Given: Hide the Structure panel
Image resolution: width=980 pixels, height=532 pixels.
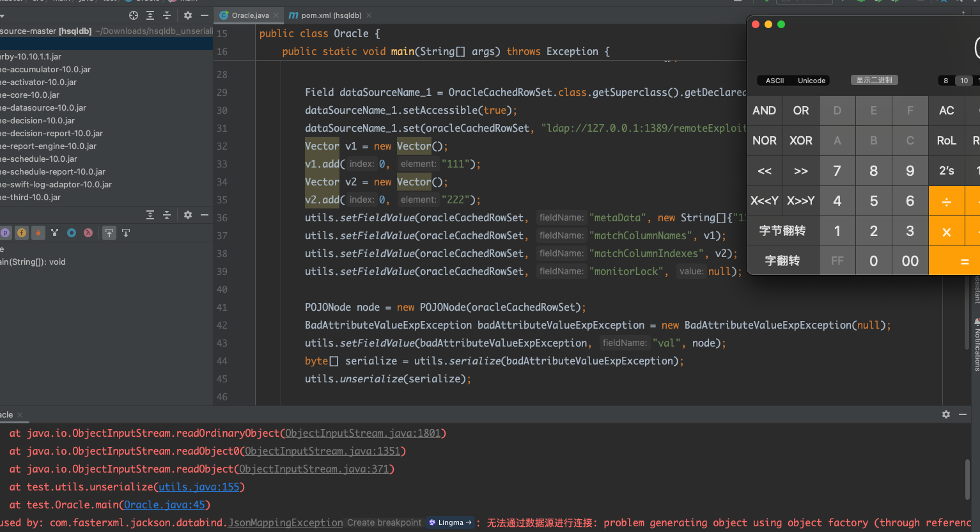Looking at the screenshot, I should coord(205,215).
